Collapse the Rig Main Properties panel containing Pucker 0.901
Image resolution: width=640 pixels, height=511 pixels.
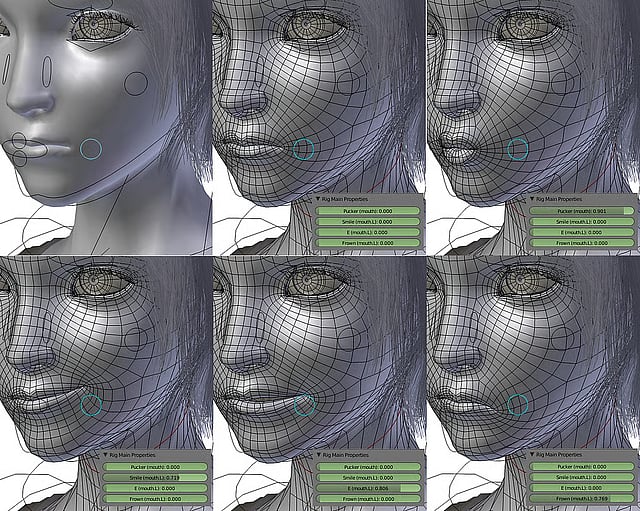[532, 199]
